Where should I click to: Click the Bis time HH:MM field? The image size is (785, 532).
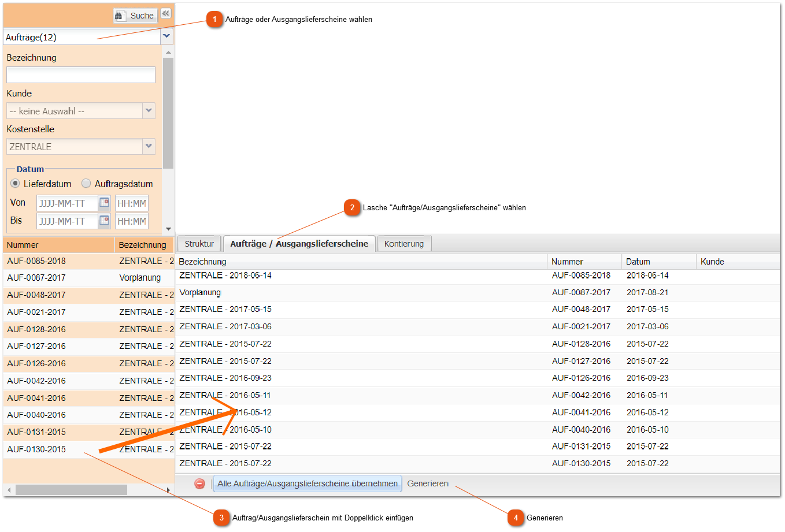[132, 221]
